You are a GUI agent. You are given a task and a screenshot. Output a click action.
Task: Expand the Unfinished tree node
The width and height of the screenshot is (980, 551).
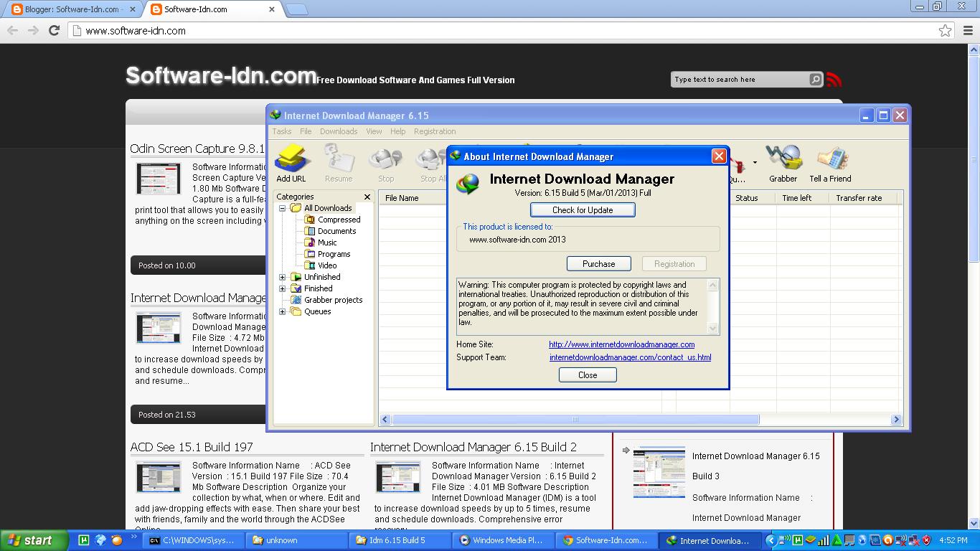[x=282, y=277]
